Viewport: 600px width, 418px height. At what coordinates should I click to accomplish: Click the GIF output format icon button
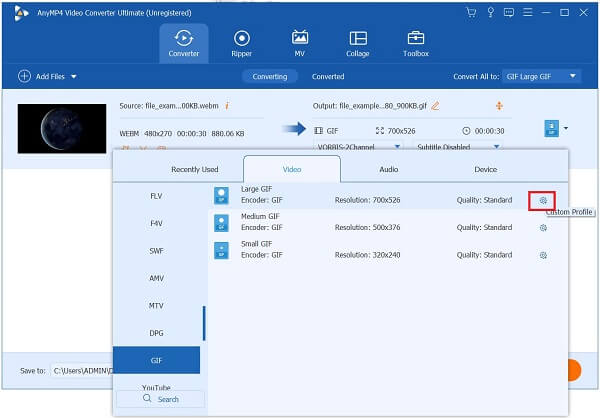coord(551,128)
